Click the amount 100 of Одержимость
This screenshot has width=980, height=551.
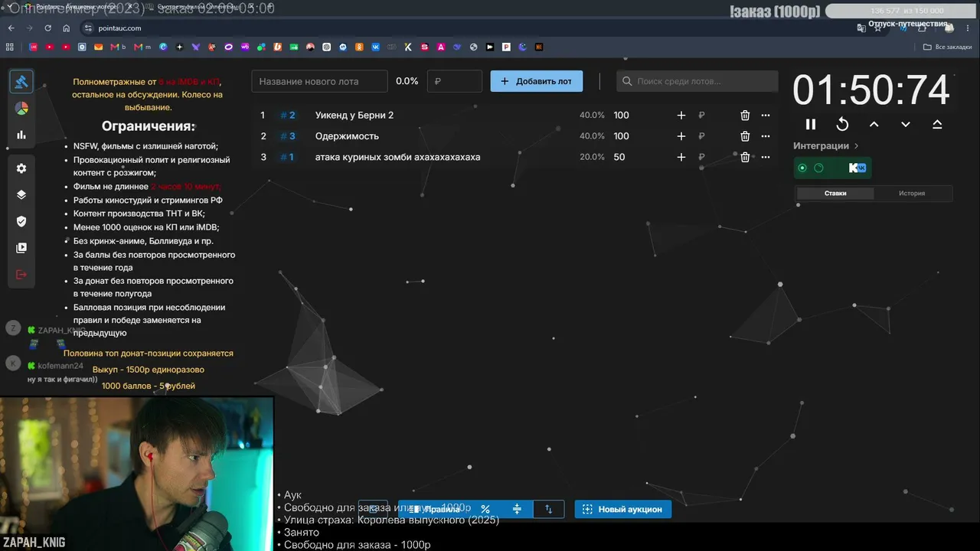[x=621, y=136]
